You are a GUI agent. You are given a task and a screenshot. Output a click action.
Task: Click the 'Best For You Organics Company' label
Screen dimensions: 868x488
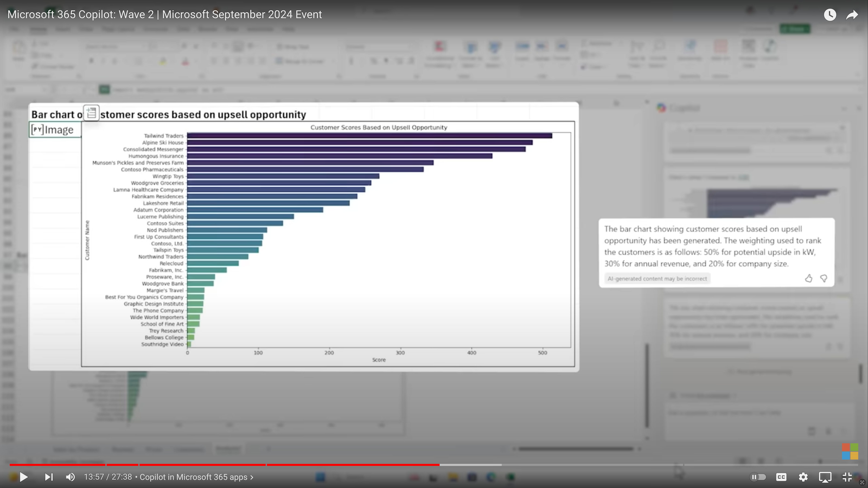click(144, 297)
